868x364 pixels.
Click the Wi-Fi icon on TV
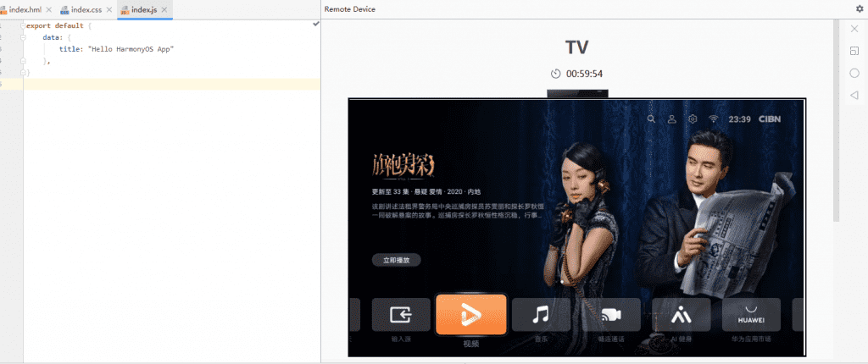(714, 119)
